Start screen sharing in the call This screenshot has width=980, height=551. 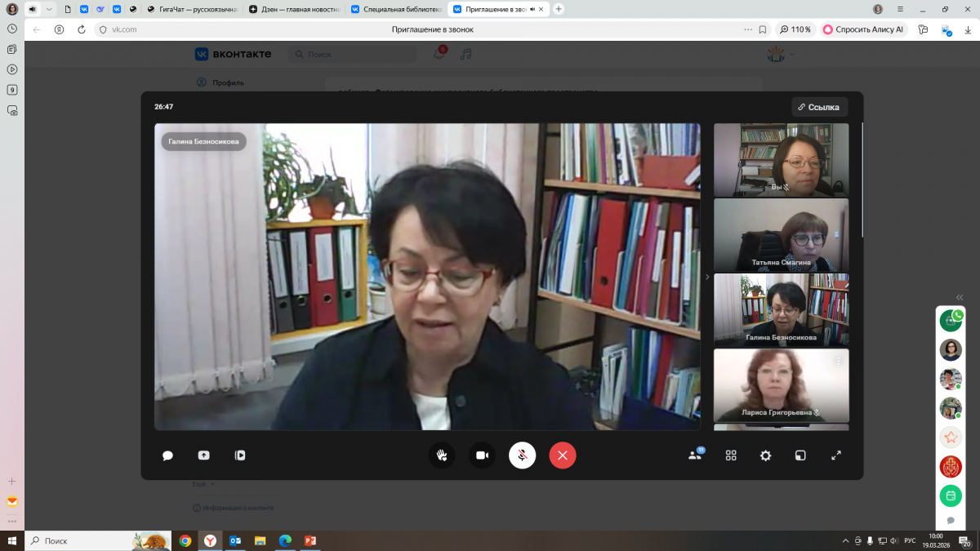203,455
